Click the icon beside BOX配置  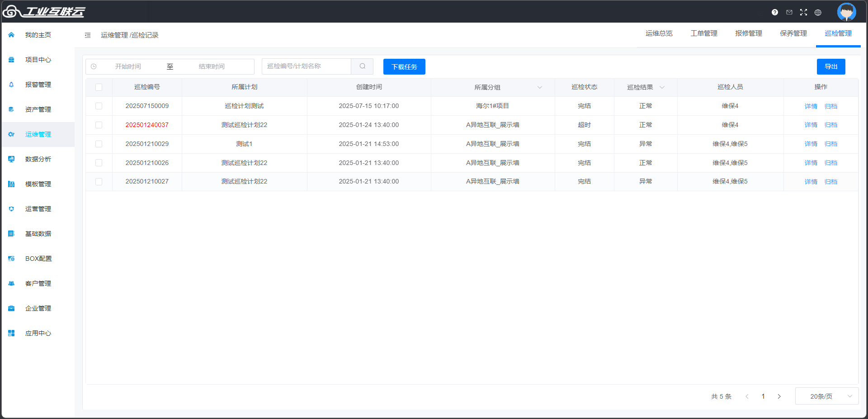(x=11, y=259)
